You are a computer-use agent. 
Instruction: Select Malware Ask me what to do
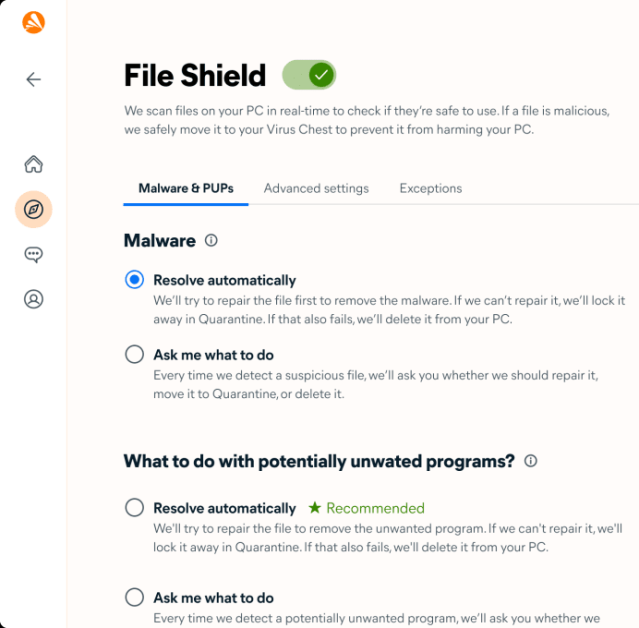[134, 354]
